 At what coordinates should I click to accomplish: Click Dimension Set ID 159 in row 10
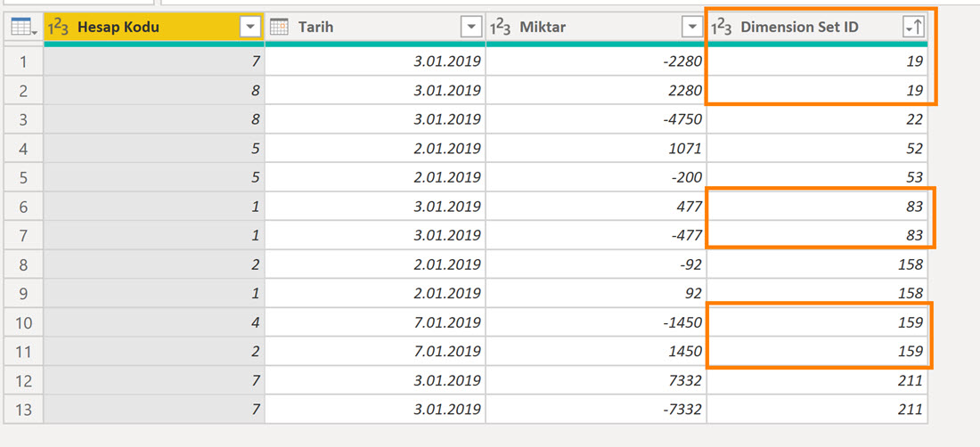(x=818, y=322)
